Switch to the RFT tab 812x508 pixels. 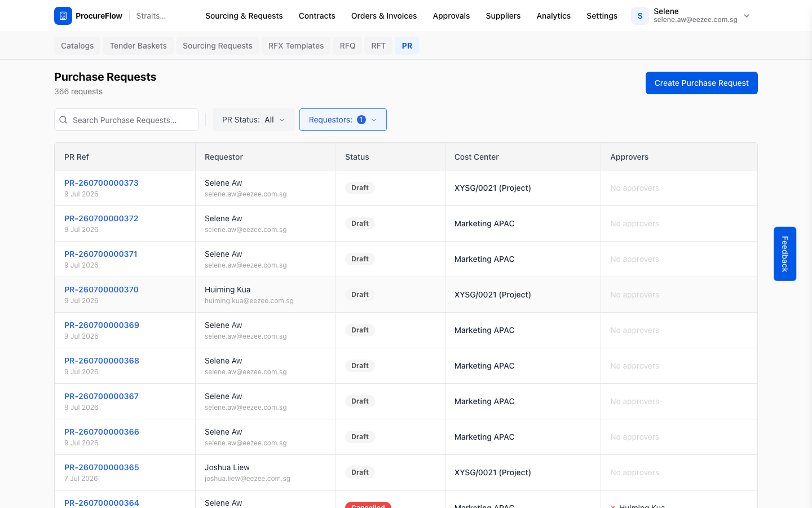pyautogui.click(x=378, y=46)
